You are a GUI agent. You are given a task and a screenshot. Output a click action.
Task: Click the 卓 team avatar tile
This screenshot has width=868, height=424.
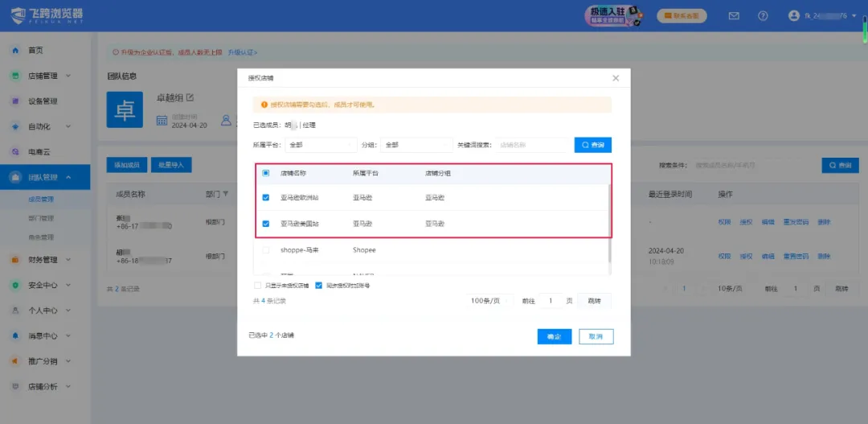click(x=125, y=109)
